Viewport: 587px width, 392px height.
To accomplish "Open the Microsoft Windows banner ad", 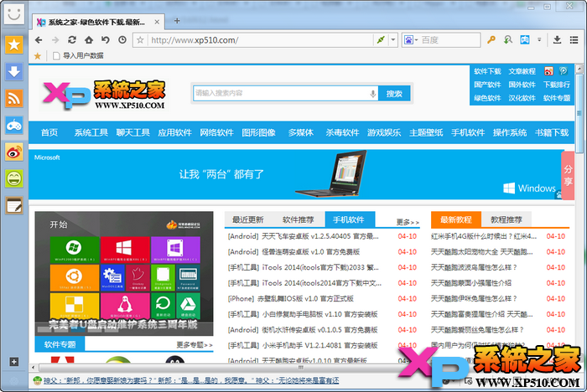I will point(297,174).
